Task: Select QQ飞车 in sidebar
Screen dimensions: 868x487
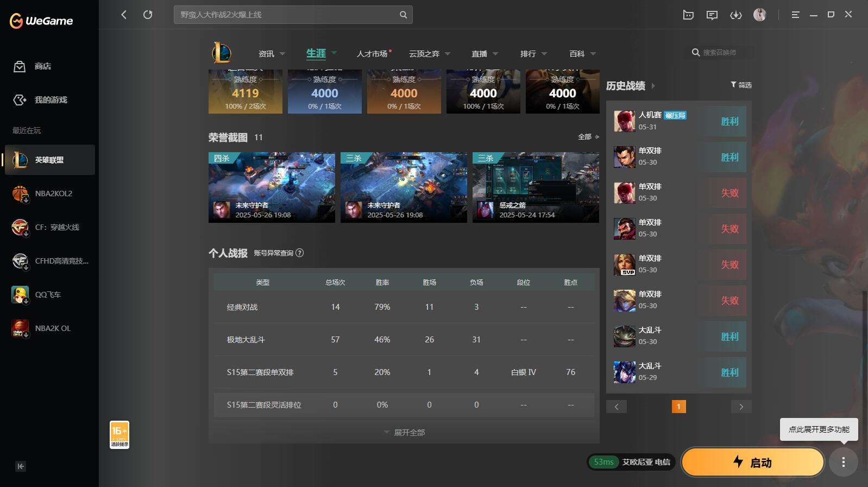Action: coord(50,295)
